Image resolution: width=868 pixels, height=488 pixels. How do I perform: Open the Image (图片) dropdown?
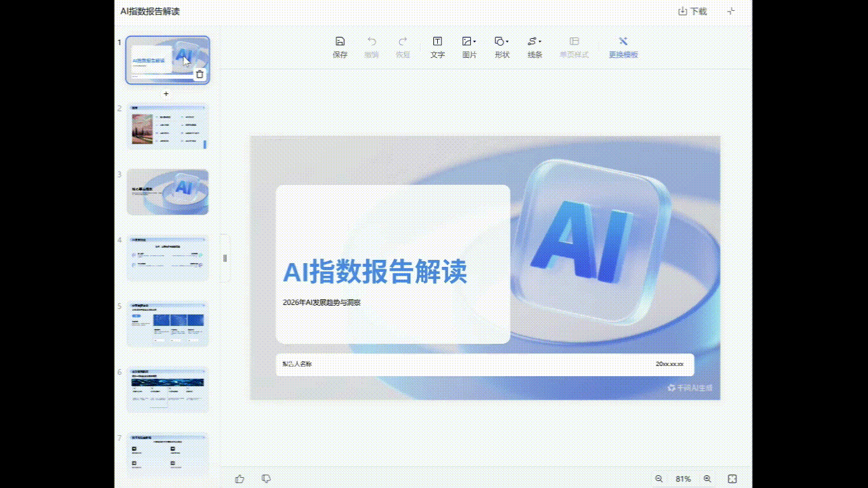pos(469,42)
